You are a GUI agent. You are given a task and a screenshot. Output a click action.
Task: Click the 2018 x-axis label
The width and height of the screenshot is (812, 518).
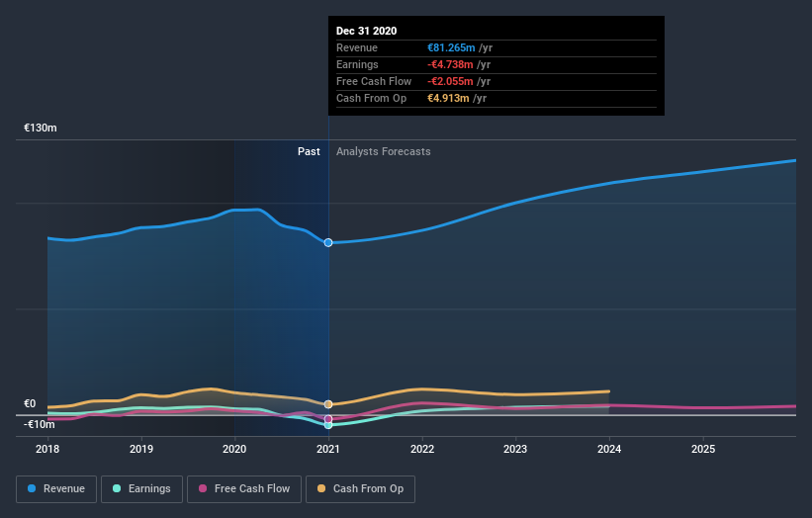tap(47, 449)
